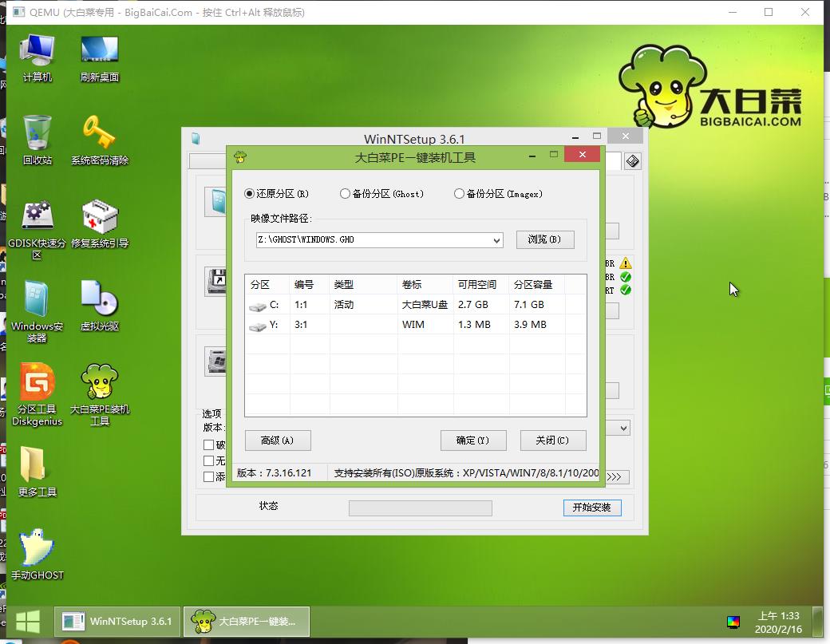
Task: Click the 关闭 (C) close button
Action: pos(552,441)
